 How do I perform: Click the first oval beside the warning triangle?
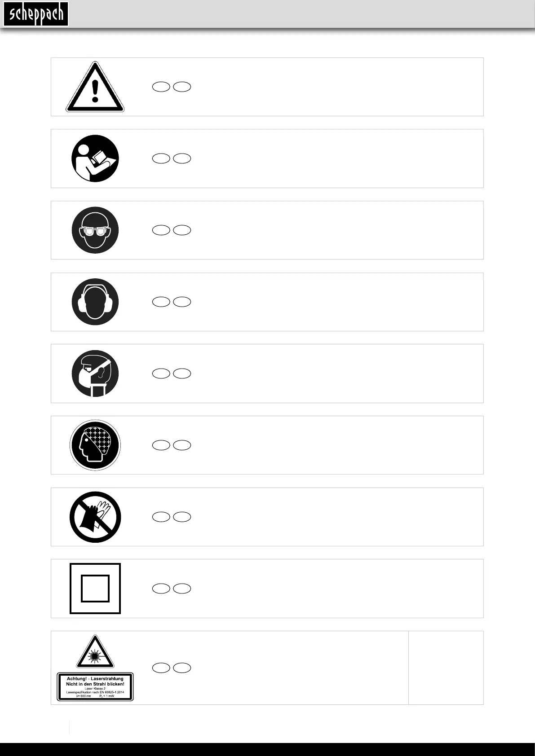[x=161, y=87]
